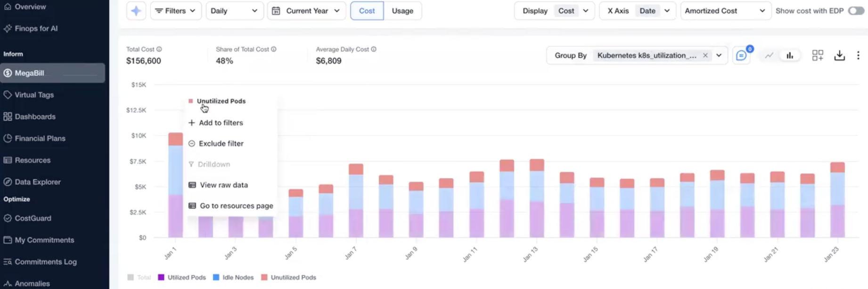The width and height of the screenshot is (868, 289).
Task: Open the Filters dropdown
Action: [175, 11]
